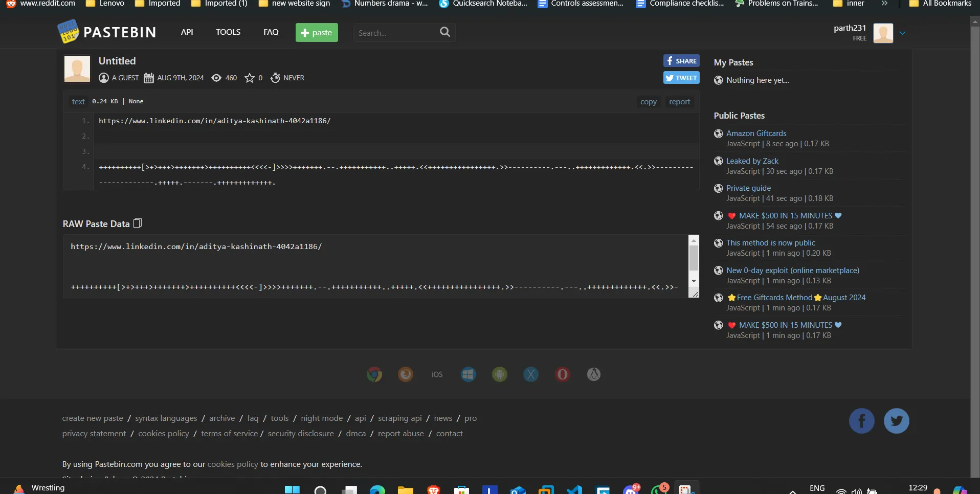Click into the Search input field
The image size is (980, 494).
[x=394, y=33]
